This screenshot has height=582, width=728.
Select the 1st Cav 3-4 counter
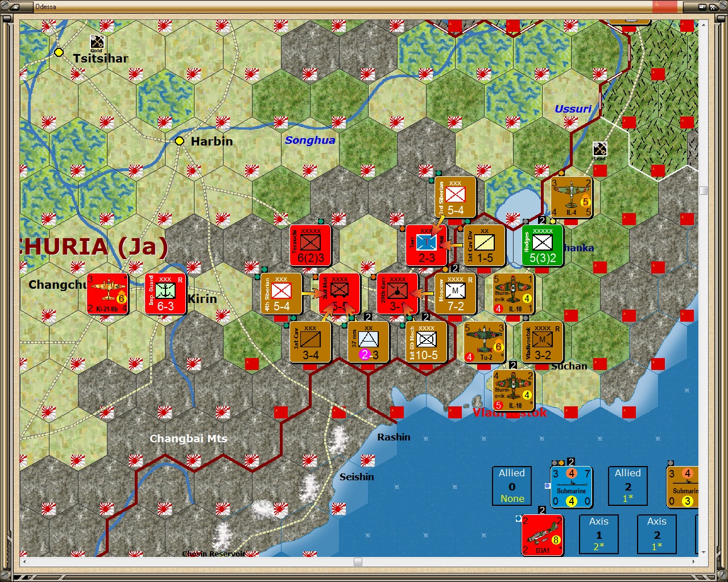coord(311,342)
